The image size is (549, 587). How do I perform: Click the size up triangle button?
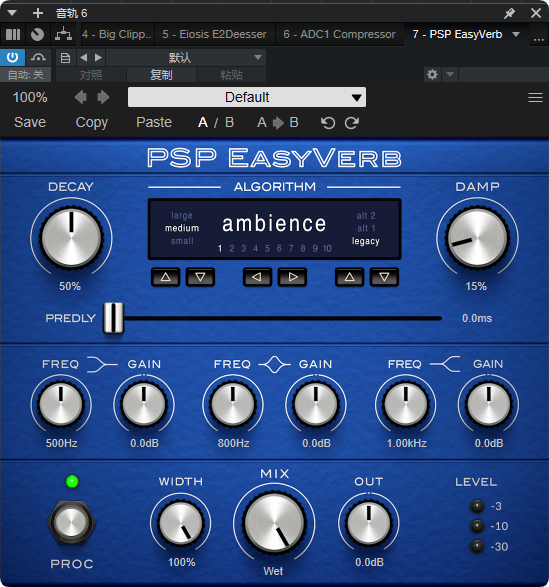pos(166,277)
